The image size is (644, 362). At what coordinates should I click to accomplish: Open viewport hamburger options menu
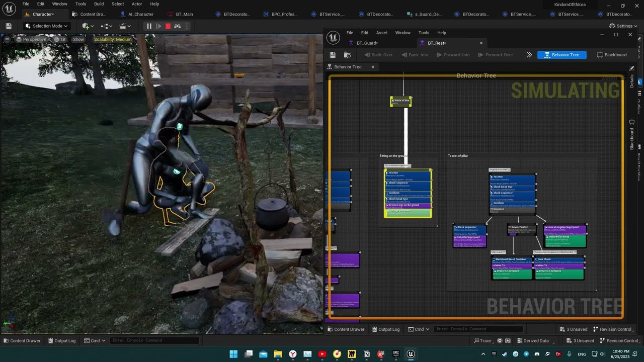click(7, 39)
